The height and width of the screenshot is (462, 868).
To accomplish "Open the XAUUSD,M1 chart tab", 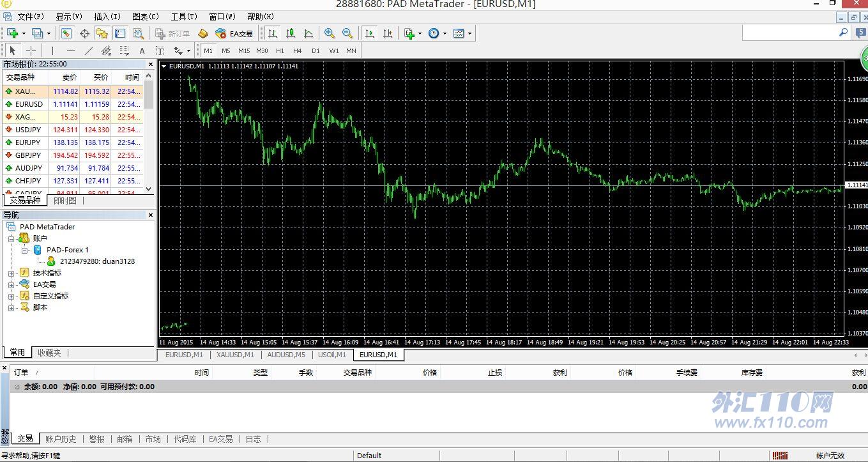I will 235,355.
